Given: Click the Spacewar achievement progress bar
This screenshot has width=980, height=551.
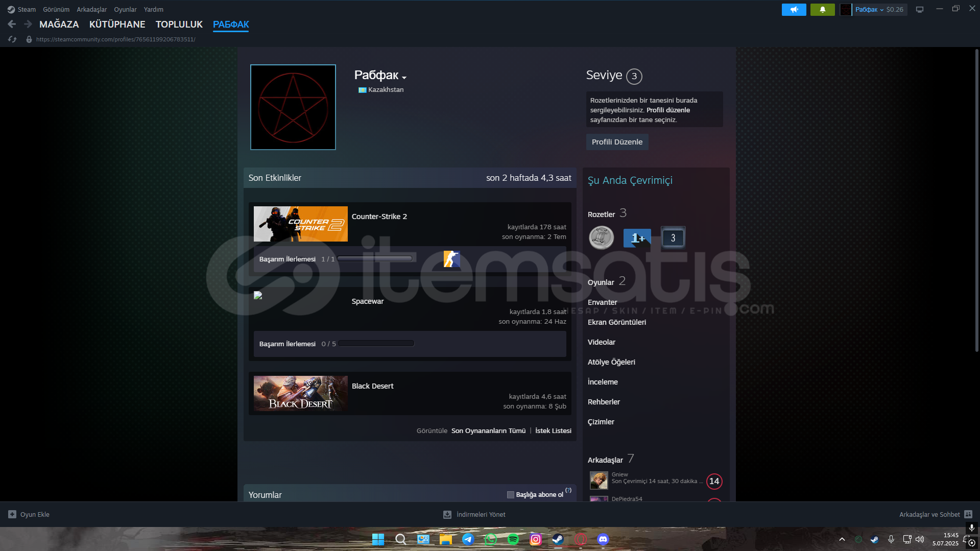Looking at the screenshot, I should 376,344.
